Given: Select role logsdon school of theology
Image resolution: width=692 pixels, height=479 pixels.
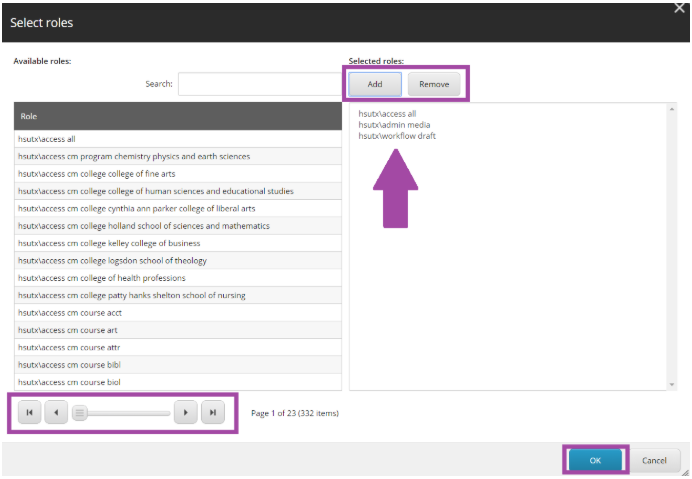Looking at the screenshot, I should (178, 260).
